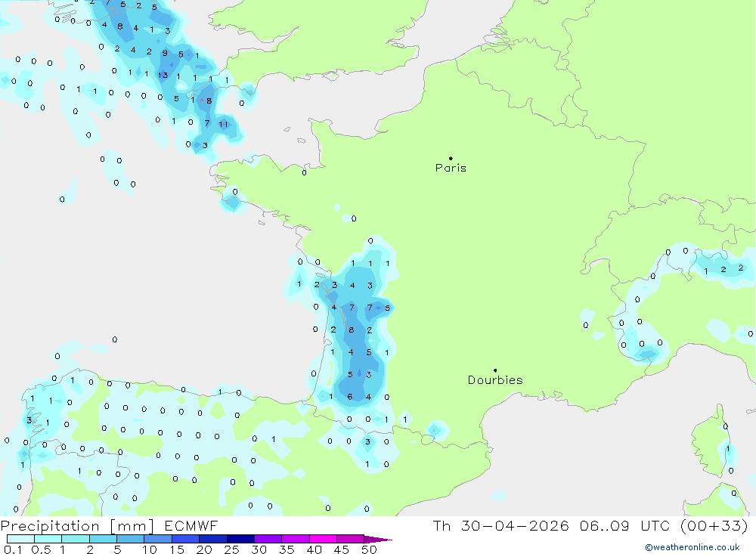Click the legend label '50'
The width and height of the screenshot is (756, 554).
369,549
